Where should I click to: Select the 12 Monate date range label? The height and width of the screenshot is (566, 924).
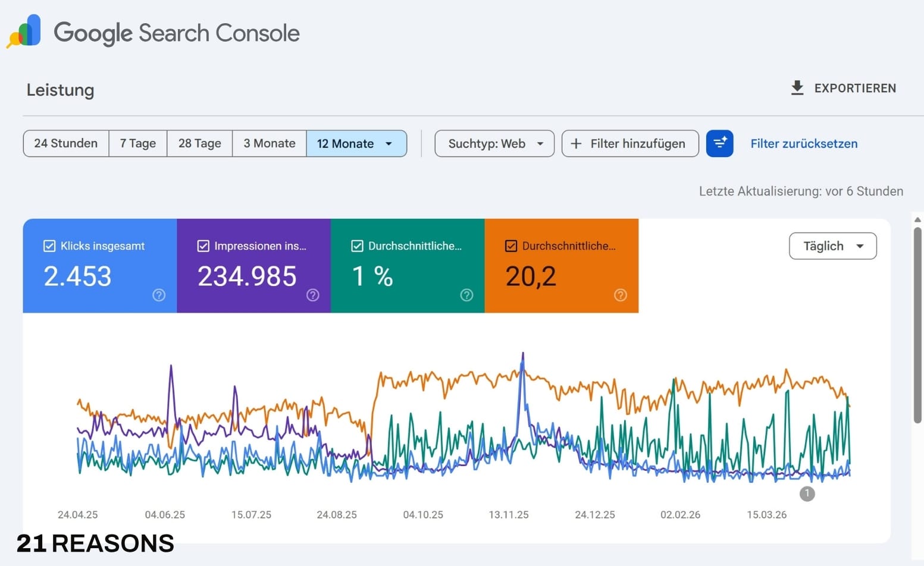[345, 144]
